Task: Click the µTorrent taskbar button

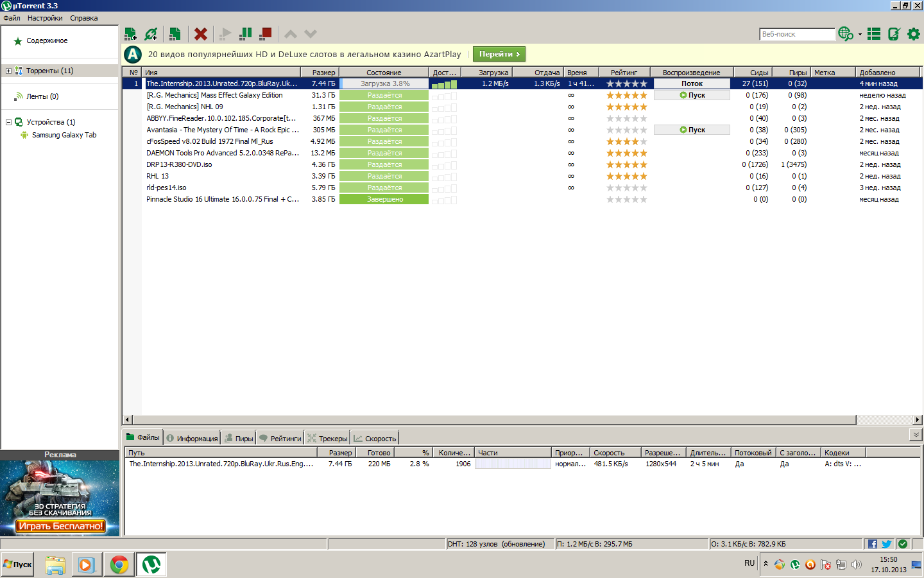Action: click(151, 565)
